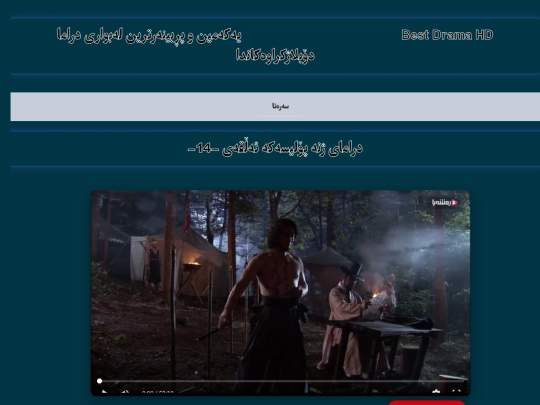The width and height of the screenshot is (540, 405).
Task: Seek to the middle of the video progress bar
Action: (x=282, y=381)
